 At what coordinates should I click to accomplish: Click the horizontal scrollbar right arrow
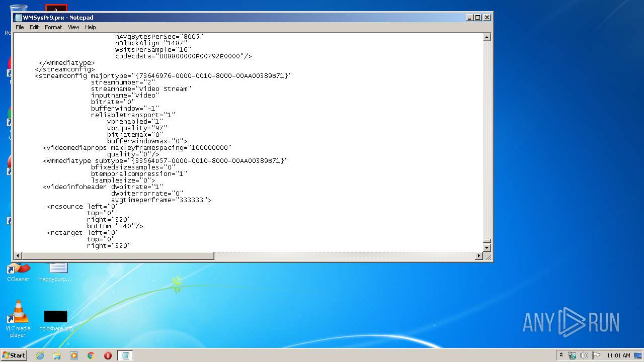tap(479, 256)
